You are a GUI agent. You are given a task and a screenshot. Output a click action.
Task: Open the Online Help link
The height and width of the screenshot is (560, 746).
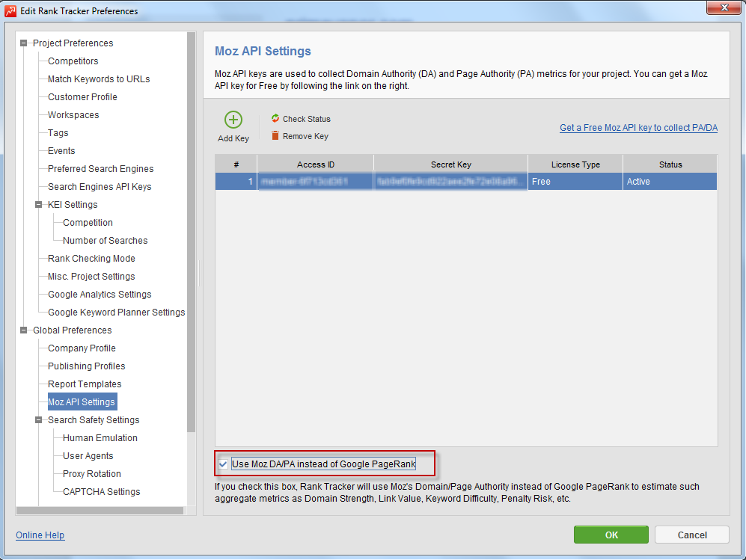point(40,535)
